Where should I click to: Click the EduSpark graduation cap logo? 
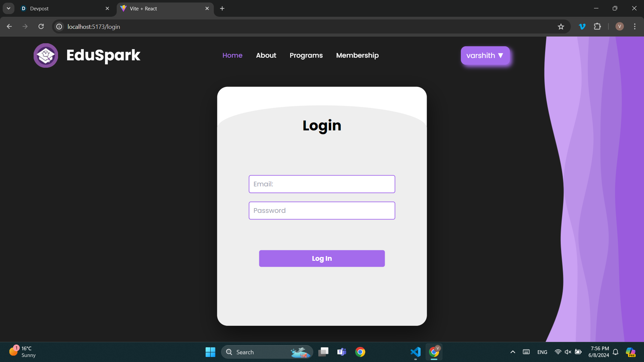point(46,55)
